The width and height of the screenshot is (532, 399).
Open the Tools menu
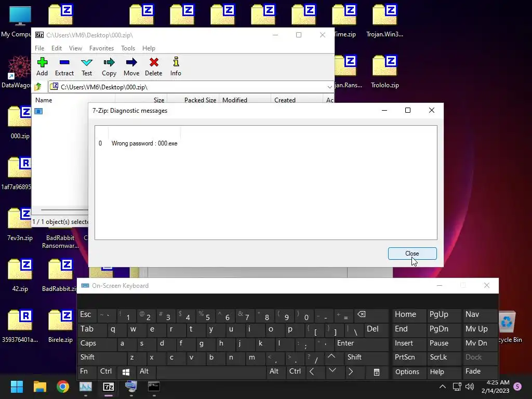coord(128,48)
